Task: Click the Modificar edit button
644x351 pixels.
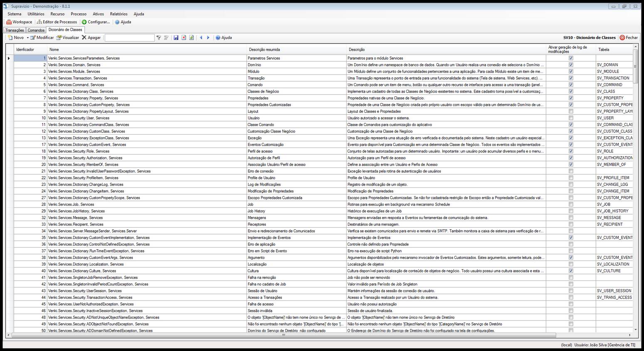Action: point(42,38)
